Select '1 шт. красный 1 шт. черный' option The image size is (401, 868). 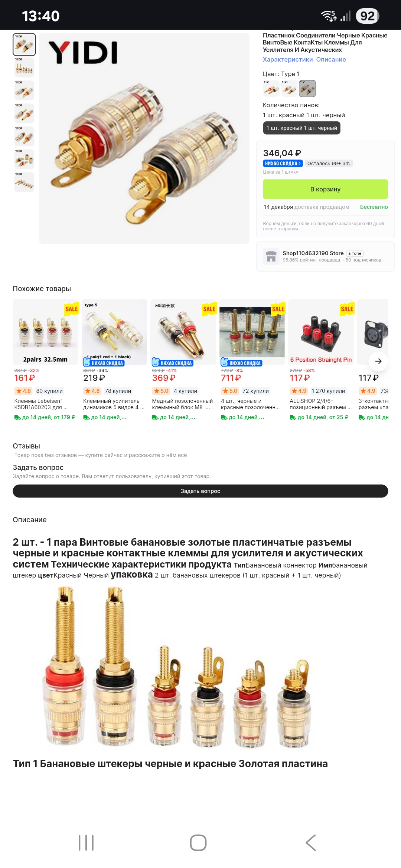coord(301,128)
